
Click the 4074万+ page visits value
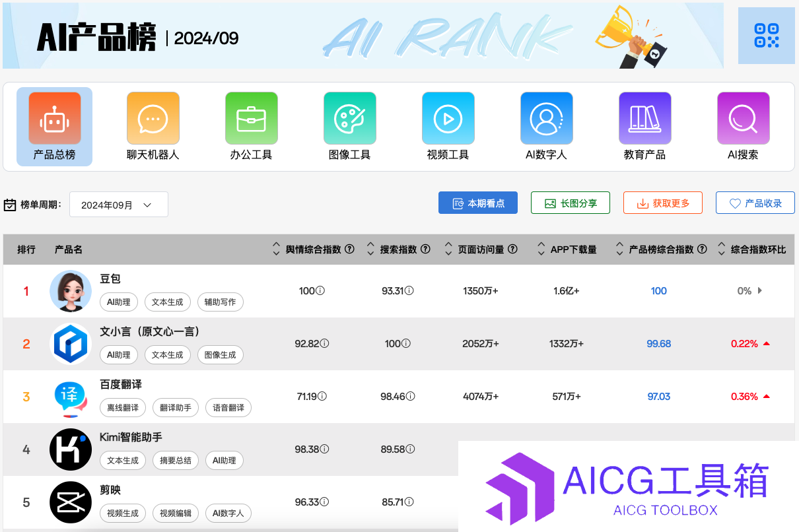[x=481, y=397]
